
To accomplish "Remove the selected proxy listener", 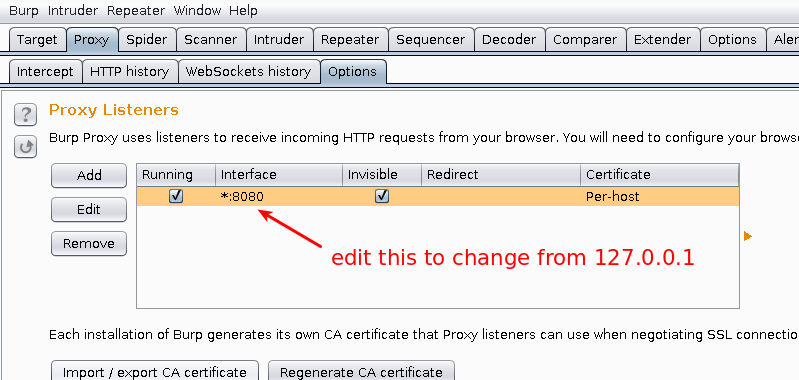I will [89, 243].
